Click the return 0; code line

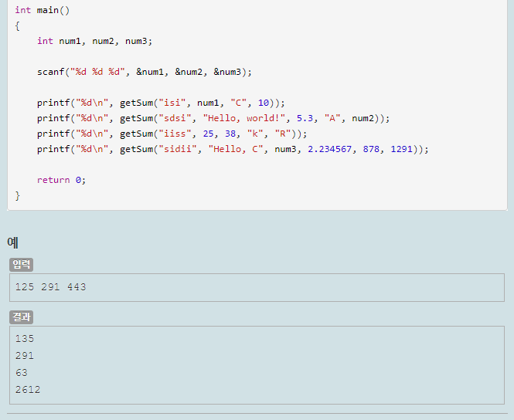(61, 180)
